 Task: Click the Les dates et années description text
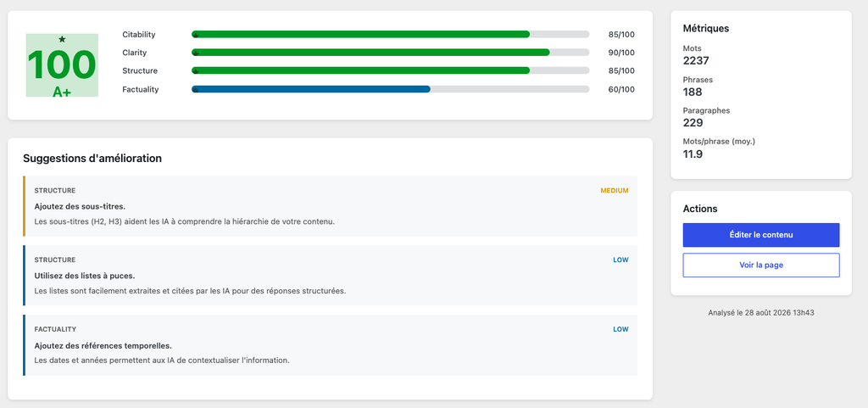(162, 360)
